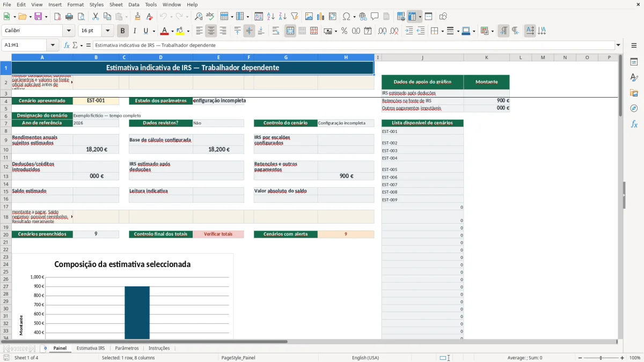Click the Print icon
Viewport: 644px width, 362px height.
point(69,17)
